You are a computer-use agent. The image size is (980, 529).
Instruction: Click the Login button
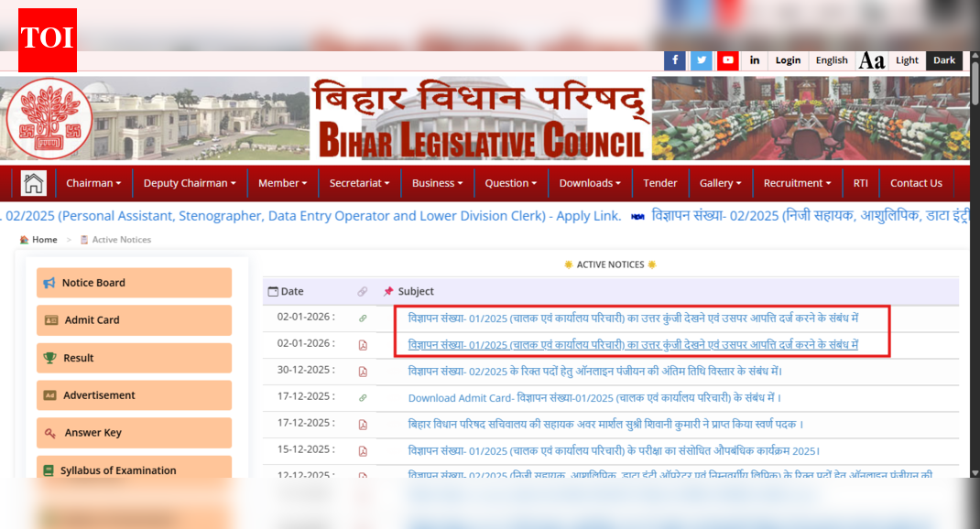(788, 60)
